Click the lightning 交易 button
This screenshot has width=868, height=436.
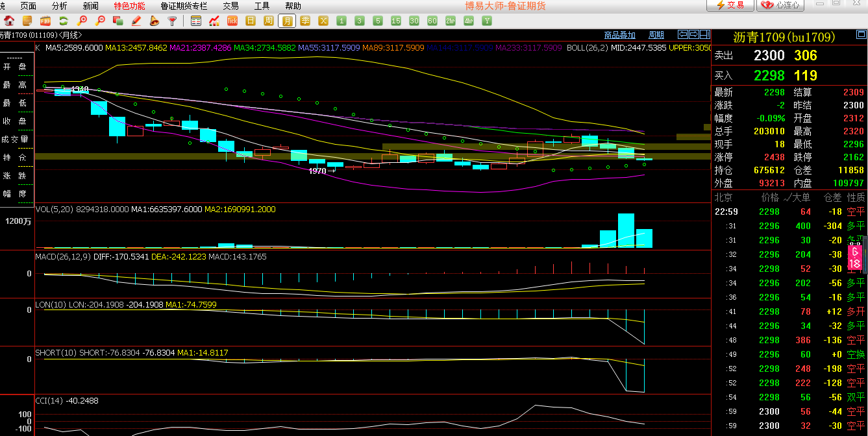730,5
